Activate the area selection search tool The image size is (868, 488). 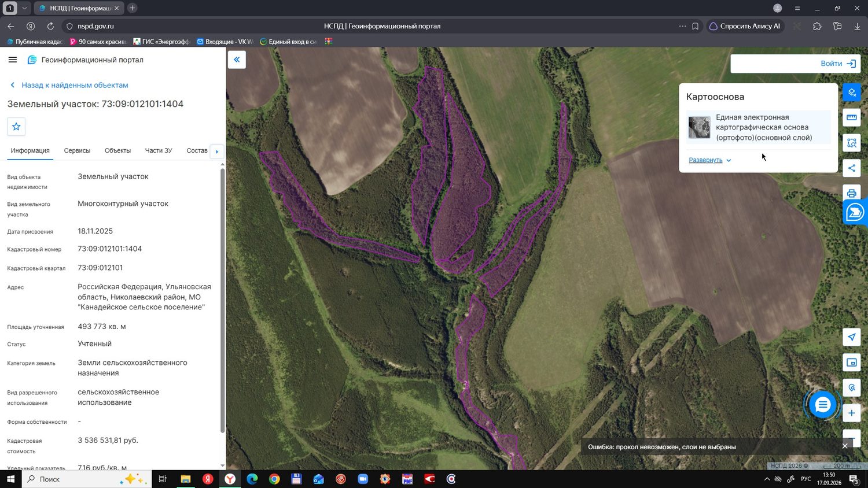click(x=852, y=143)
